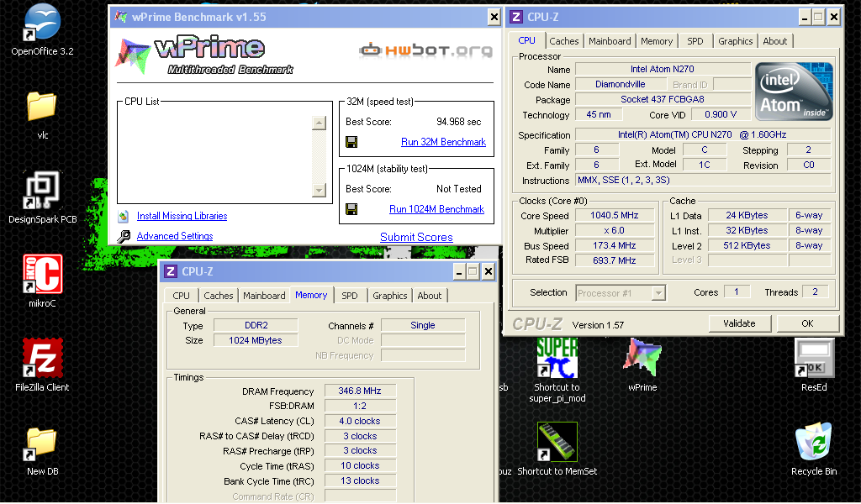Select the SPD tab in Memory window

pos(350,296)
